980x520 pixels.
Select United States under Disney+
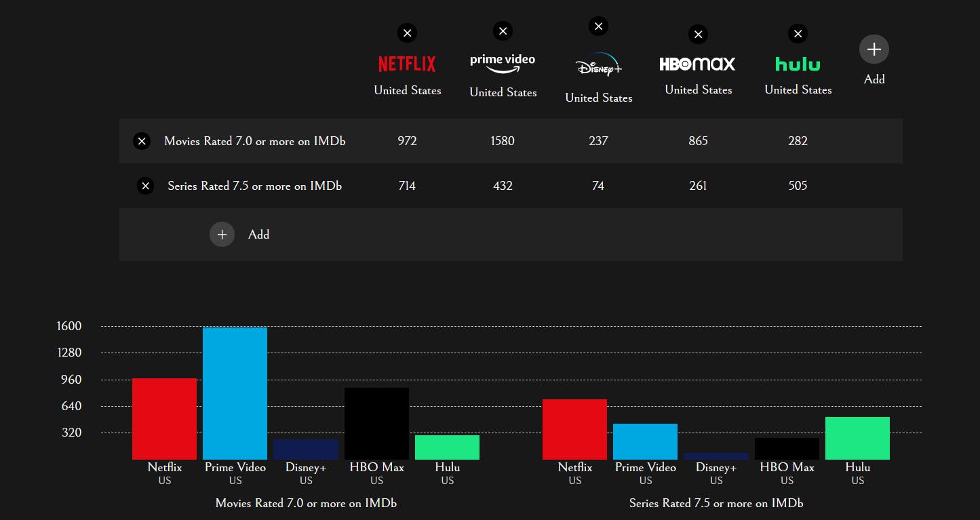599,98
